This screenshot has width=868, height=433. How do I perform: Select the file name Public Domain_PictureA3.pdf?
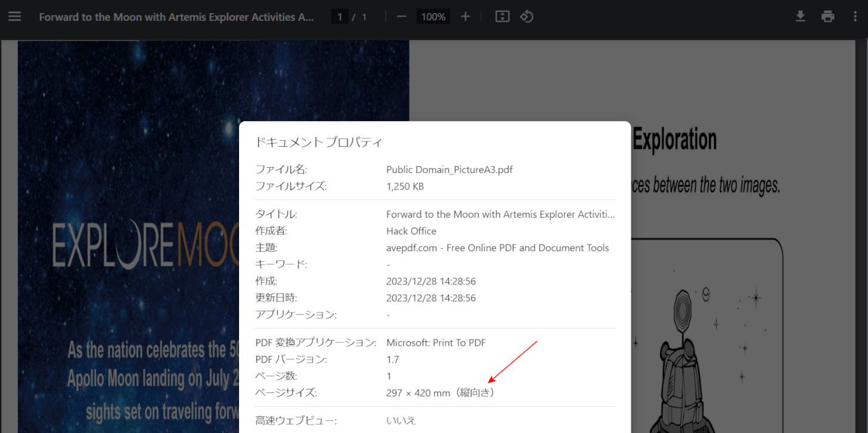449,169
